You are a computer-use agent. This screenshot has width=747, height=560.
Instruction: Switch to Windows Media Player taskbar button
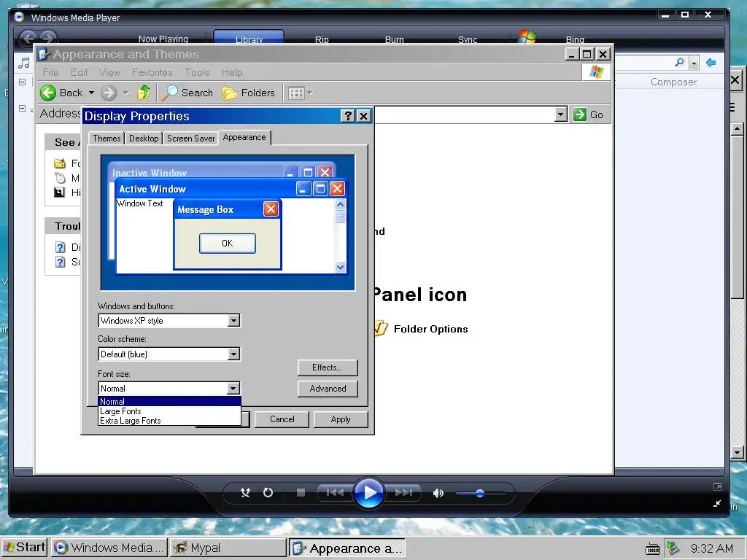pos(109,548)
